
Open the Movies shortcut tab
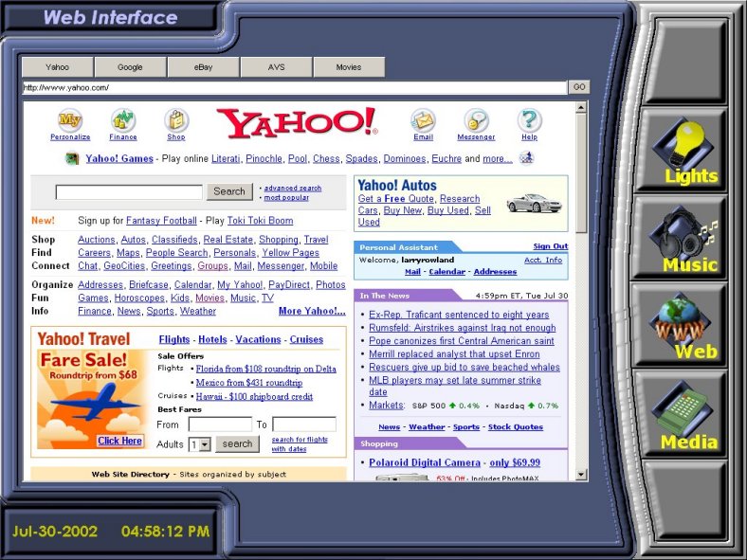click(x=349, y=67)
